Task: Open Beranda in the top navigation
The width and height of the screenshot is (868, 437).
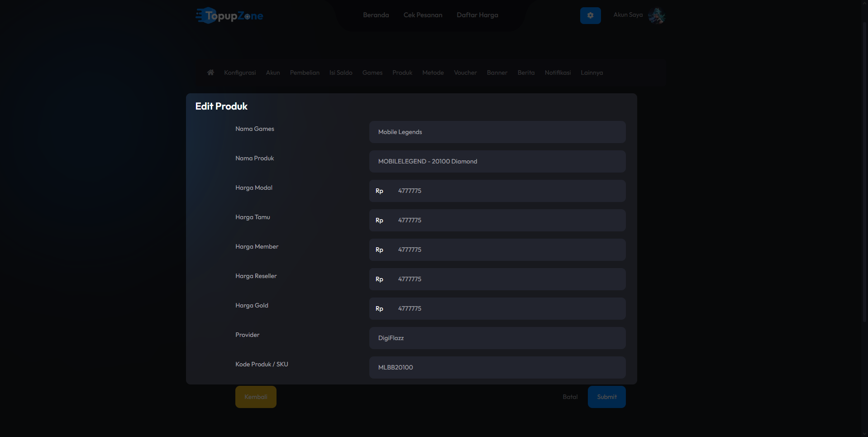Action: [376, 15]
